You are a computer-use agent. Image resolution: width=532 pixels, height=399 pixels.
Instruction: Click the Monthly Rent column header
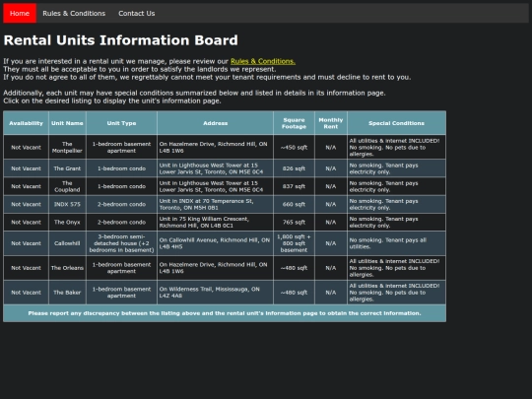click(x=331, y=123)
